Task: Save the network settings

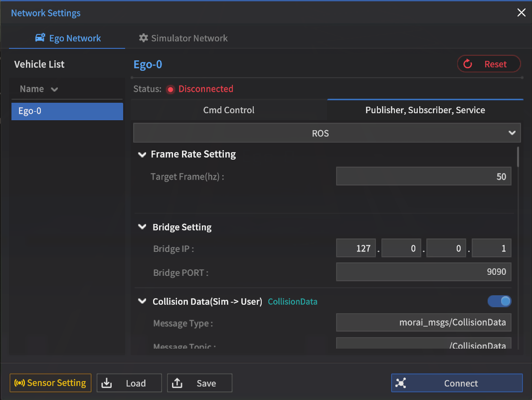Action: pos(199,383)
